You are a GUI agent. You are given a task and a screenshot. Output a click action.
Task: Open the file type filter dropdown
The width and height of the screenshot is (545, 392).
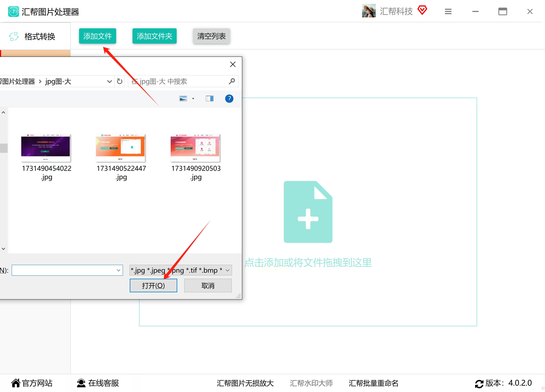tap(227, 270)
